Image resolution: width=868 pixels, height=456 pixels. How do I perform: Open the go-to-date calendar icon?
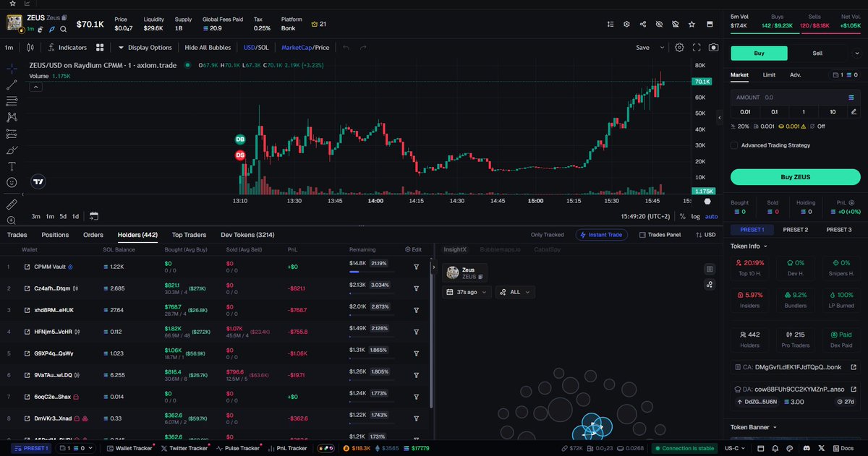[x=94, y=216]
